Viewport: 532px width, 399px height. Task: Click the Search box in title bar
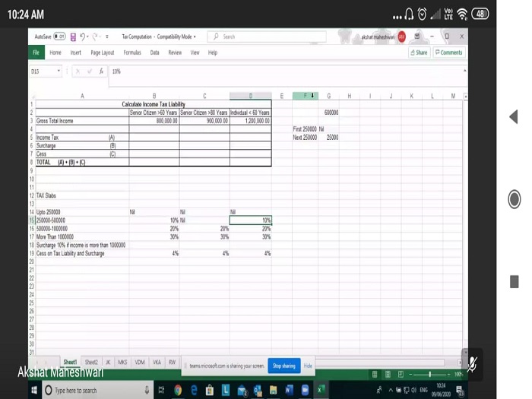coord(266,36)
